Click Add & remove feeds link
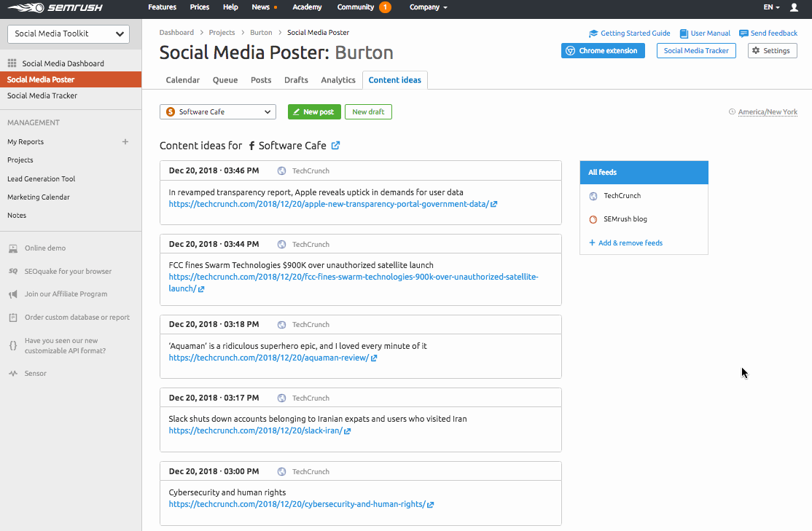This screenshot has height=531, width=812. coord(626,243)
